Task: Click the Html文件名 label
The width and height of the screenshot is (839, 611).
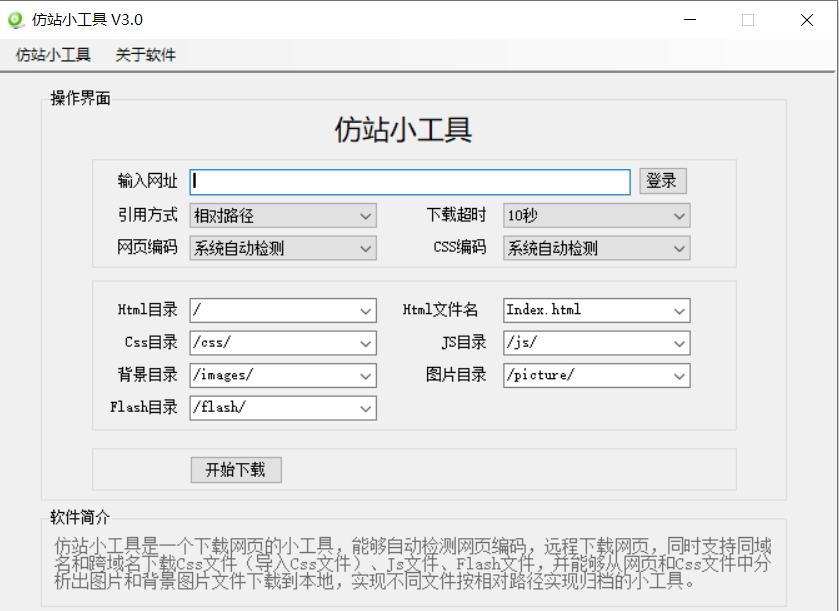Action: click(x=440, y=310)
